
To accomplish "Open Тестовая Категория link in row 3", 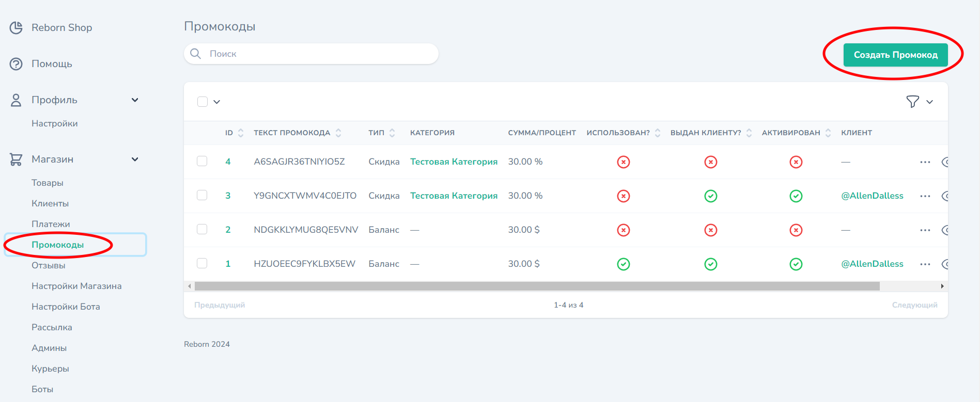I will click(x=454, y=196).
